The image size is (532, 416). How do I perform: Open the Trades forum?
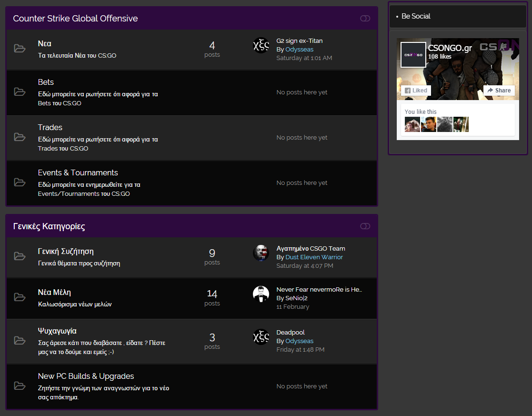pos(50,127)
